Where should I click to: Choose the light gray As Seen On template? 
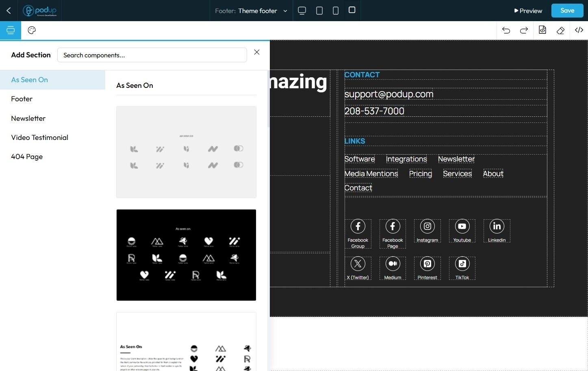tap(186, 152)
